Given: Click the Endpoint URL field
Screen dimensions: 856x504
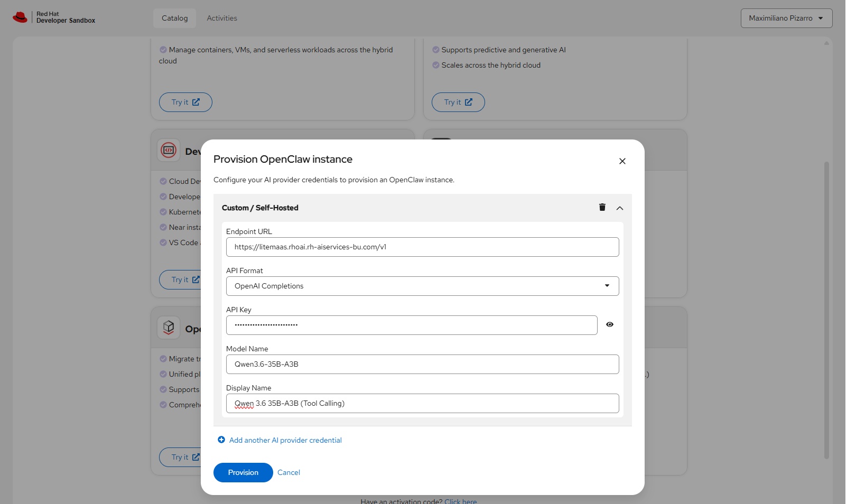Looking at the screenshot, I should pyautogui.click(x=423, y=247).
